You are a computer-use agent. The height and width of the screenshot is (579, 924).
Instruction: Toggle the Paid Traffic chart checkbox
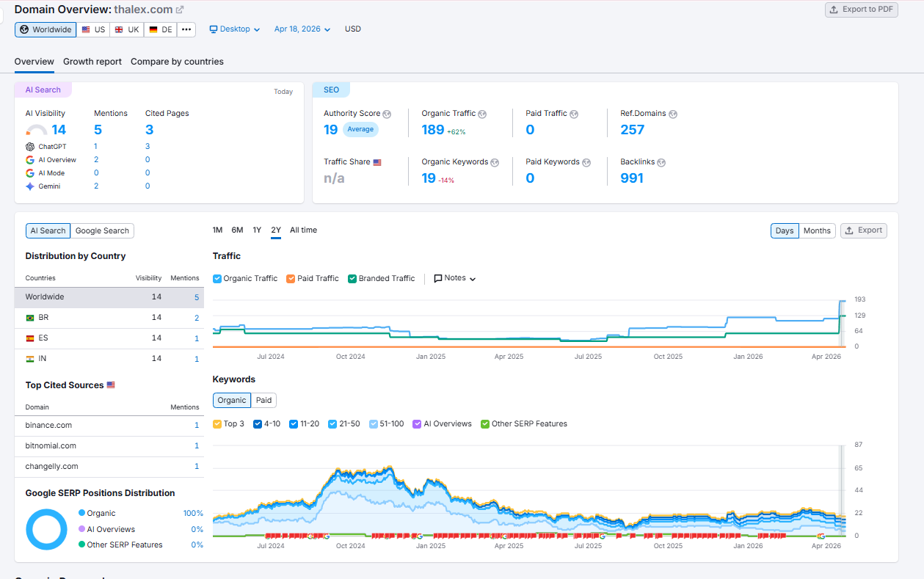pos(291,279)
